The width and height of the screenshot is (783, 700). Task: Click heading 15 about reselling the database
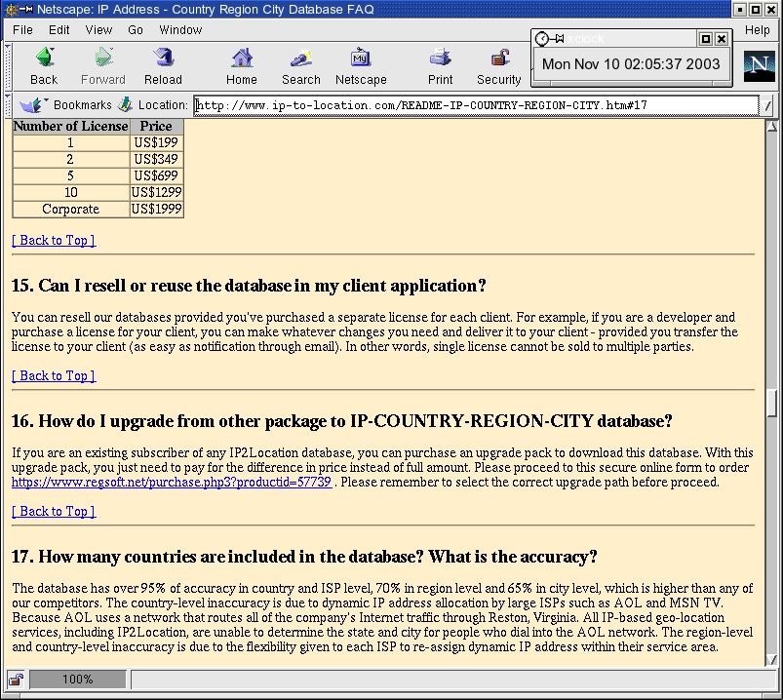point(249,286)
